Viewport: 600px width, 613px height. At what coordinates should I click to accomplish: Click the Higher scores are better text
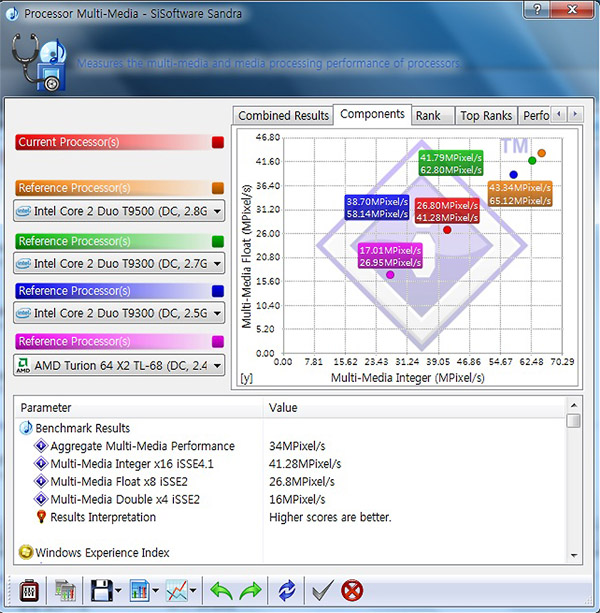tap(330, 517)
